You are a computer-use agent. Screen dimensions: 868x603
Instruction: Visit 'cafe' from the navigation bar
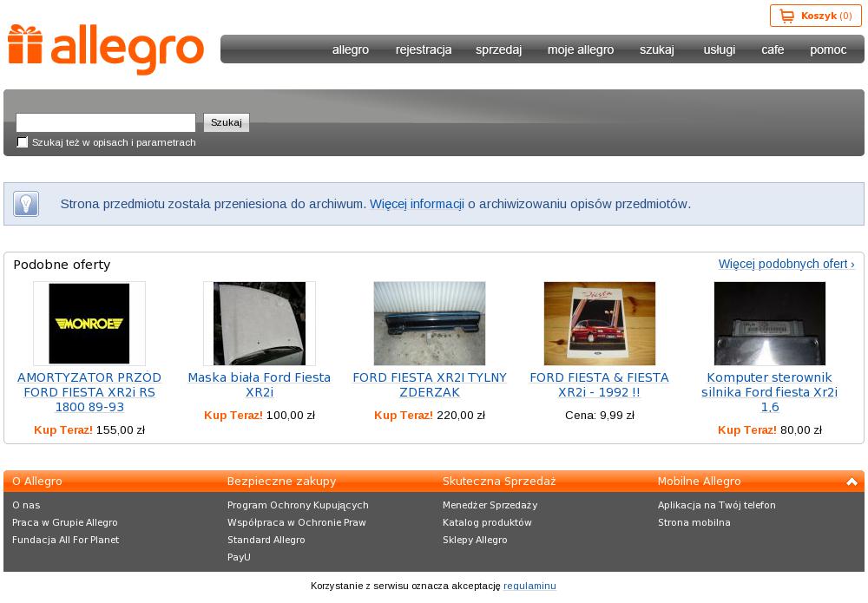click(x=773, y=49)
